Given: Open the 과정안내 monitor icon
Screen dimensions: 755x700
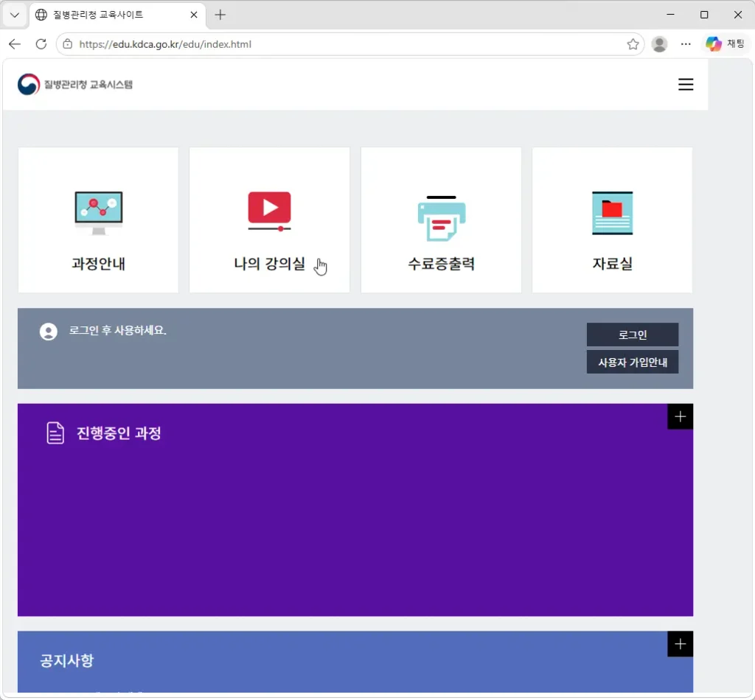Looking at the screenshot, I should (x=99, y=213).
